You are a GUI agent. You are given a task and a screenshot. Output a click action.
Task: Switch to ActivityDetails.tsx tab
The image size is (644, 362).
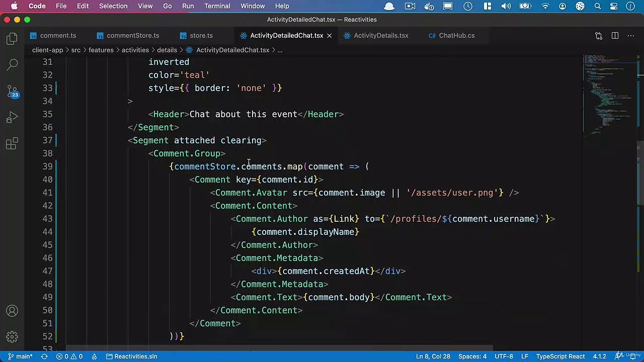[376, 36]
